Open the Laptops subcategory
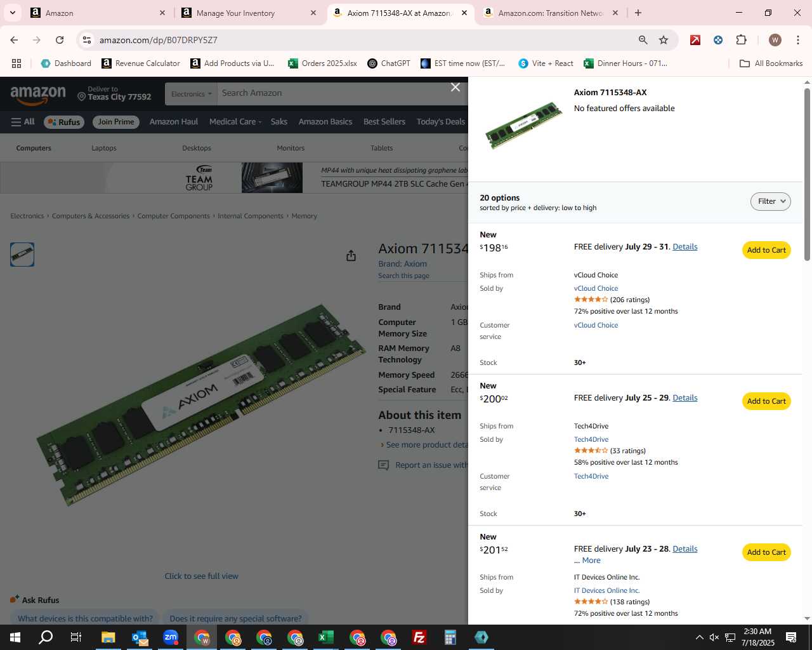The width and height of the screenshot is (812, 650). coord(104,148)
